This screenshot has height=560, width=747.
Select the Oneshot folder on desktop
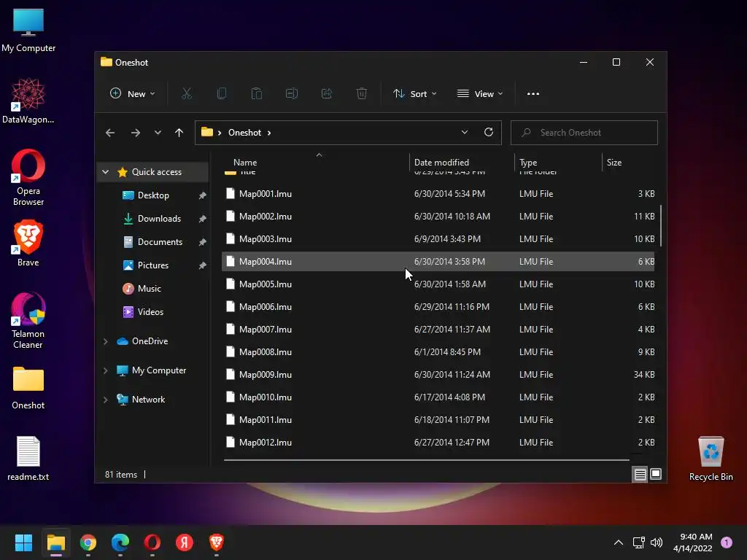coord(28,388)
